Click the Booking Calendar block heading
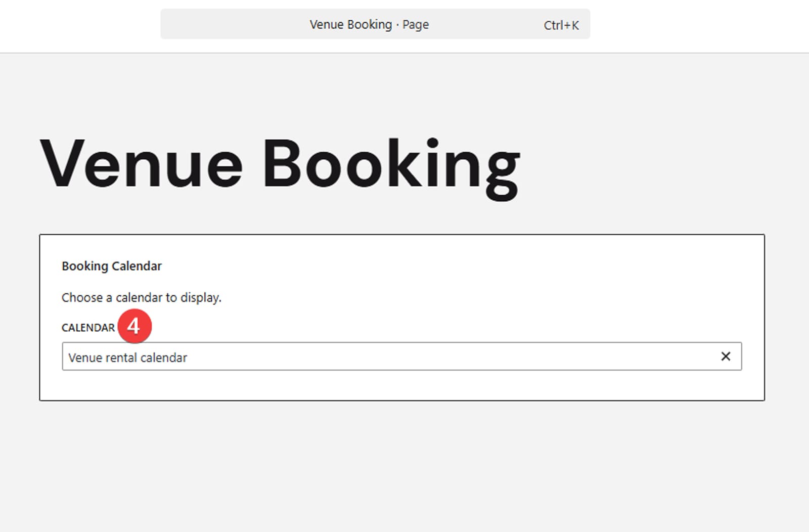Image resolution: width=809 pixels, height=532 pixels. click(112, 266)
